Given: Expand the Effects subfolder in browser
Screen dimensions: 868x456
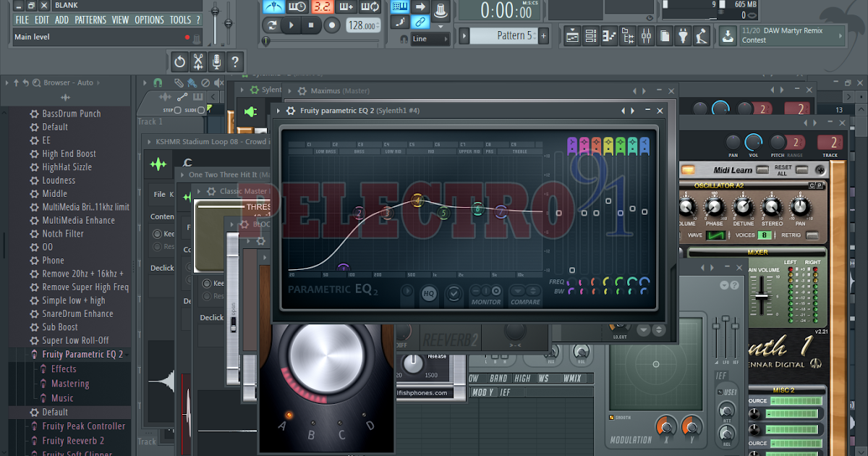Looking at the screenshot, I should click(64, 369).
